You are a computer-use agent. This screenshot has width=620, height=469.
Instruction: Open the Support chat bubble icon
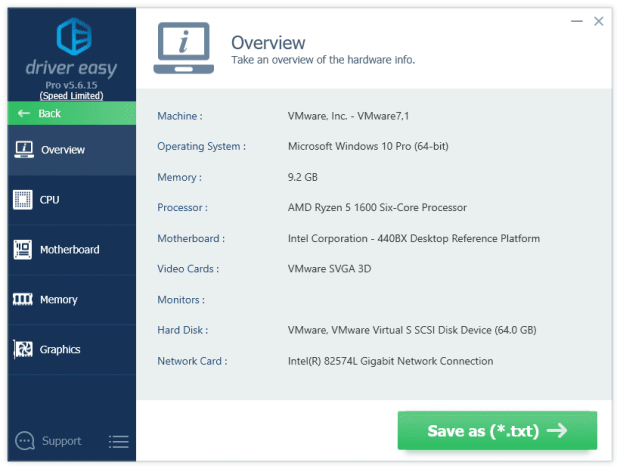pos(26,440)
